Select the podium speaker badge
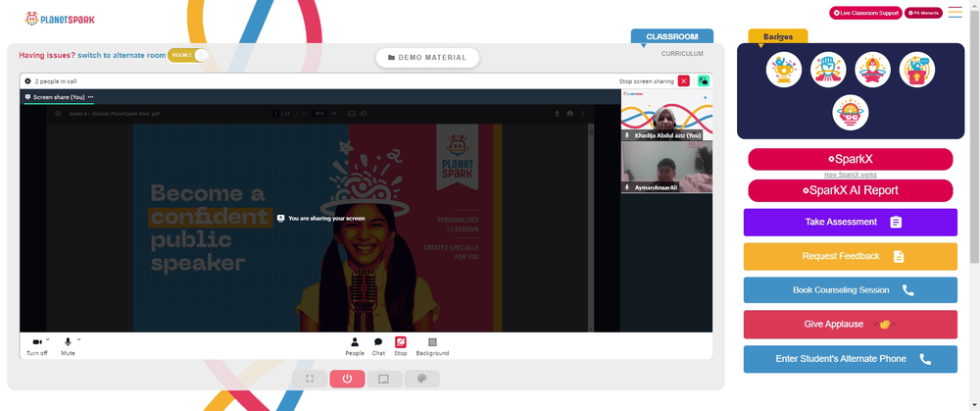980x411 pixels. click(917, 70)
